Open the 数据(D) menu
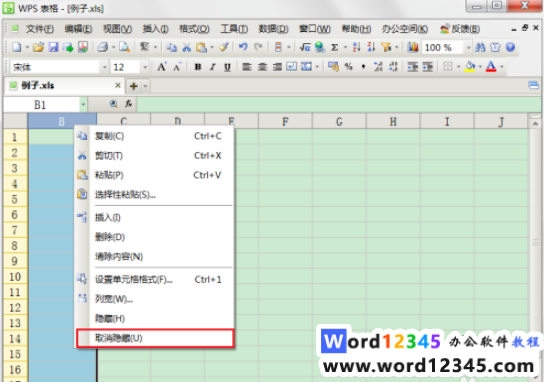Image resolution: width=544 pixels, height=382 pixels. pyautogui.click(x=273, y=29)
